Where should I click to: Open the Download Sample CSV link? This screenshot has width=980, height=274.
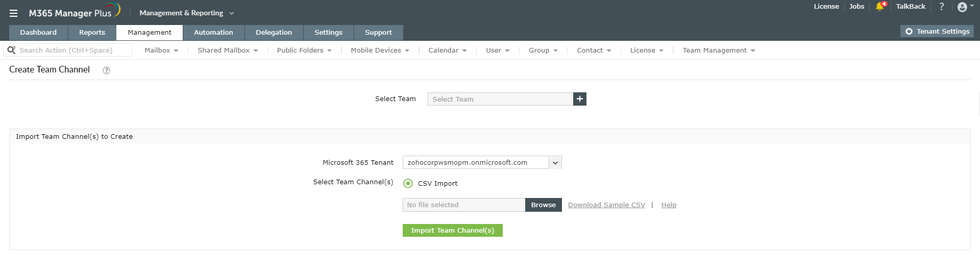606,205
